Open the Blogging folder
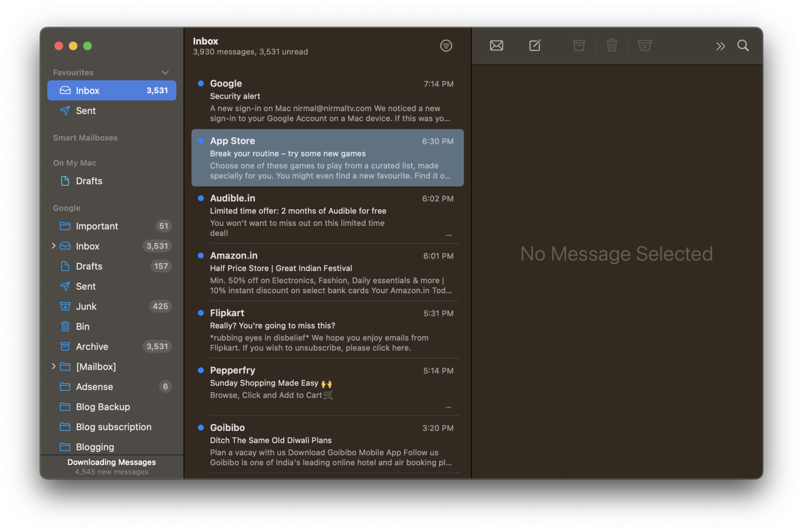 112,447
